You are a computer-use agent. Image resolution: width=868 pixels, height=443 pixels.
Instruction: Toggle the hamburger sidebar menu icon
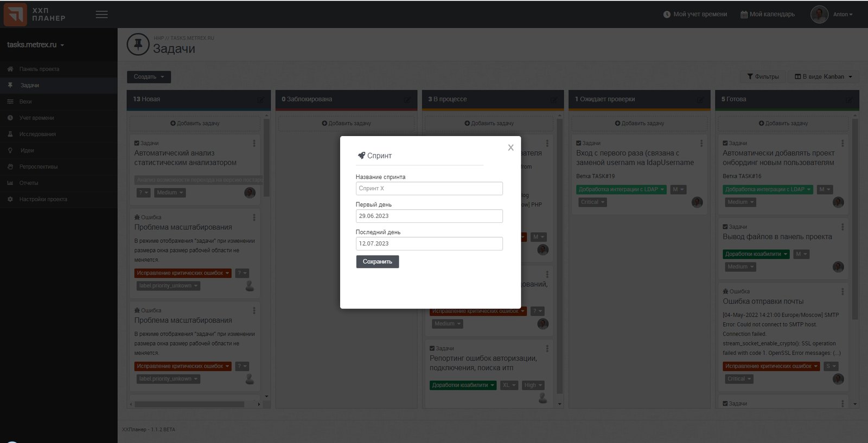tap(101, 15)
